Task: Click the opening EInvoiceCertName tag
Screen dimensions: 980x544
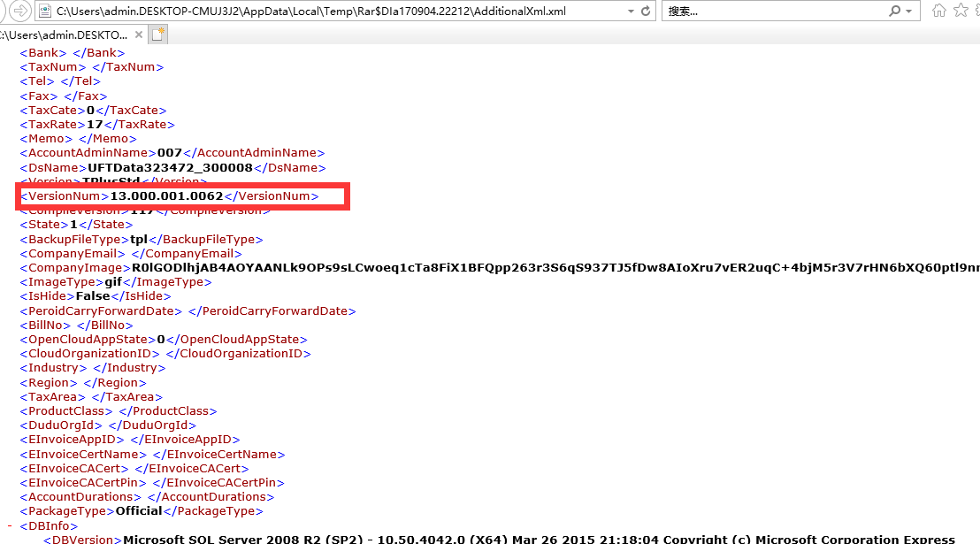Action: point(84,455)
